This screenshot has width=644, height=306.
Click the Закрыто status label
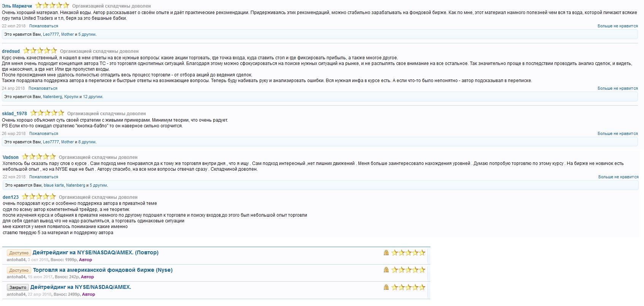[x=18, y=287]
